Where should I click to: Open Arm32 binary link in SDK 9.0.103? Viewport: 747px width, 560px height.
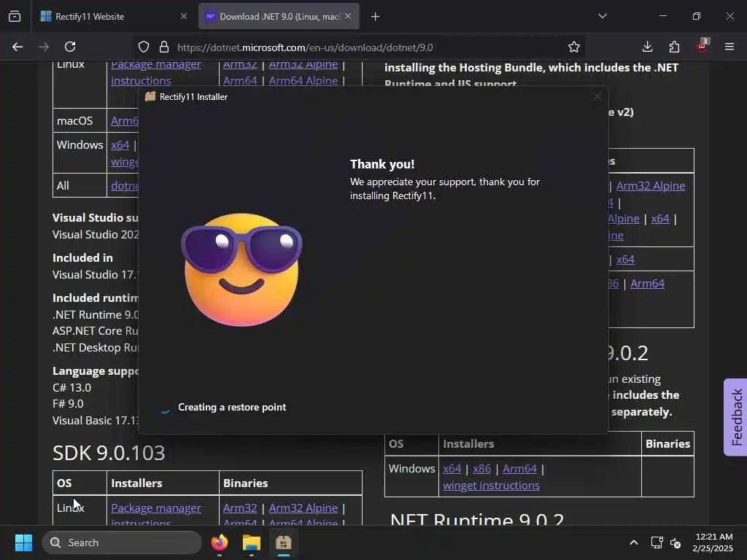click(240, 508)
